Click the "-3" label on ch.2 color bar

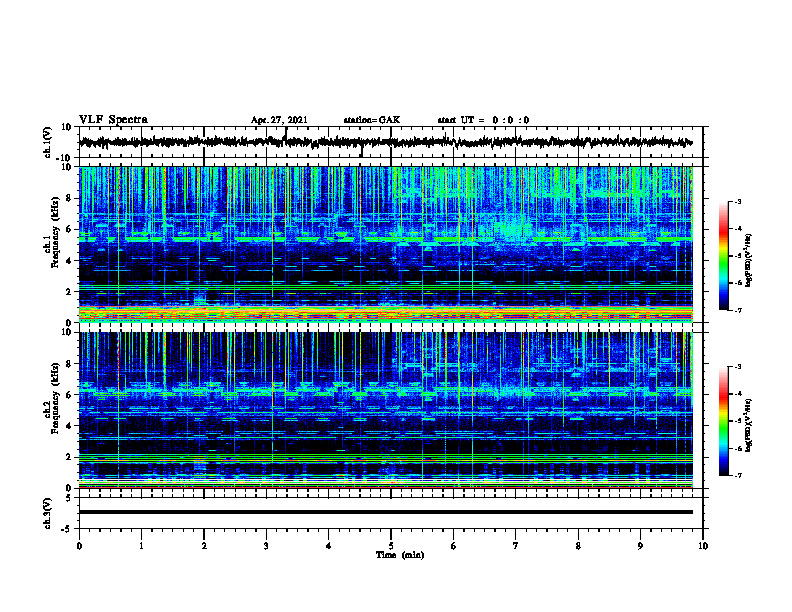(x=738, y=367)
